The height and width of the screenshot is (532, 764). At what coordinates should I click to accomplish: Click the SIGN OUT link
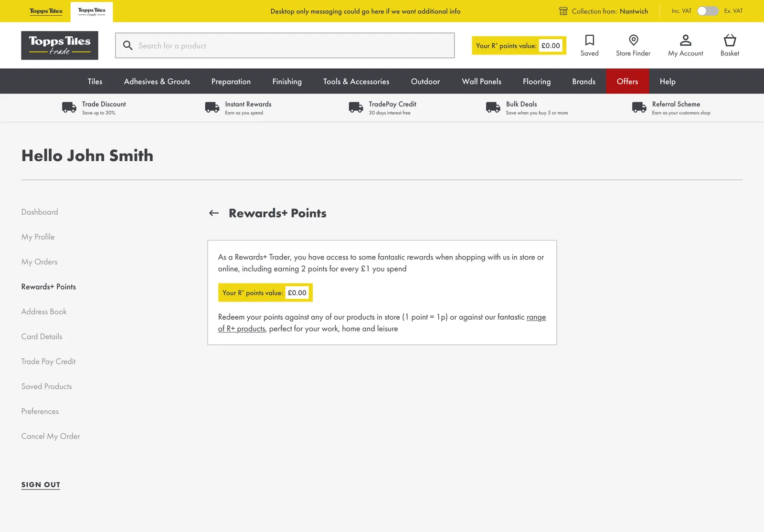pos(41,485)
